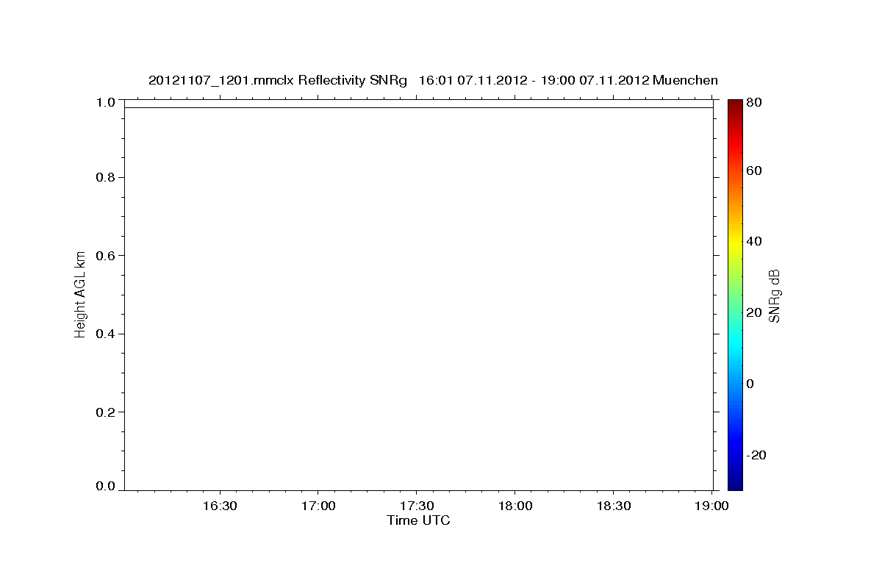The height and width of the screenshot is (588, 882).
Task: Click the 0.4 height tick label
Action: (107, 334)
